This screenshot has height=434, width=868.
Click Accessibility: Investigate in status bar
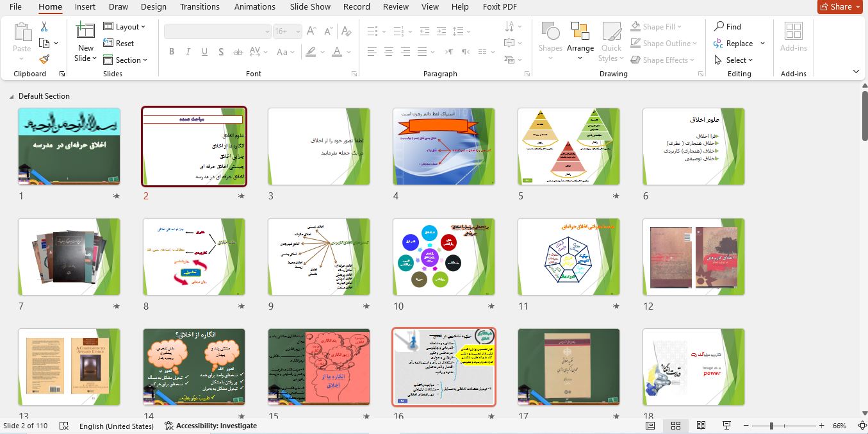click(211, 426)
